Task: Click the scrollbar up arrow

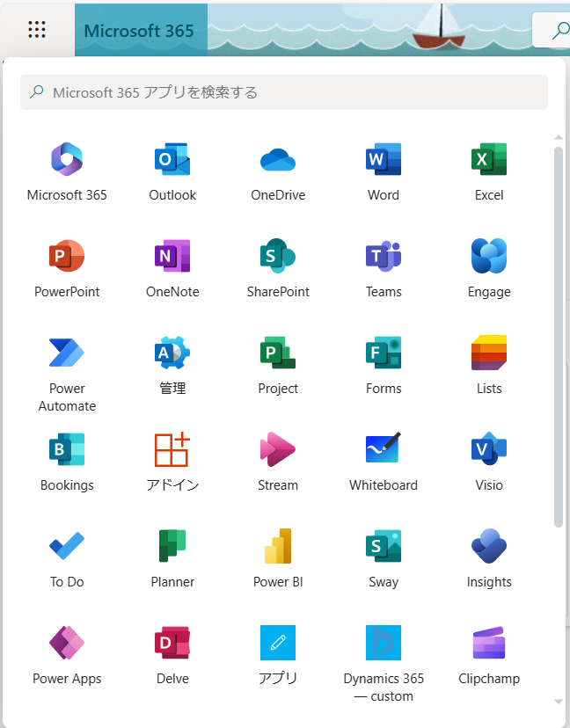Action: pyautogui.click(x=559, y=137)
